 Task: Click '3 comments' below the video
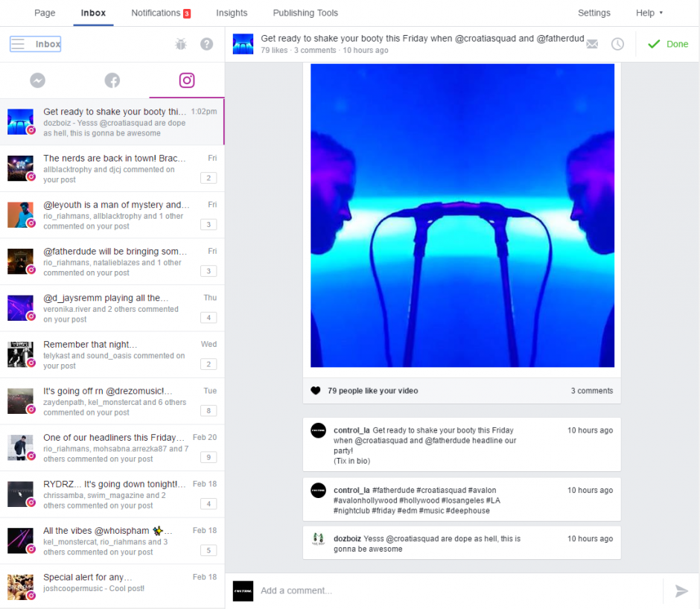click(591, 391)
